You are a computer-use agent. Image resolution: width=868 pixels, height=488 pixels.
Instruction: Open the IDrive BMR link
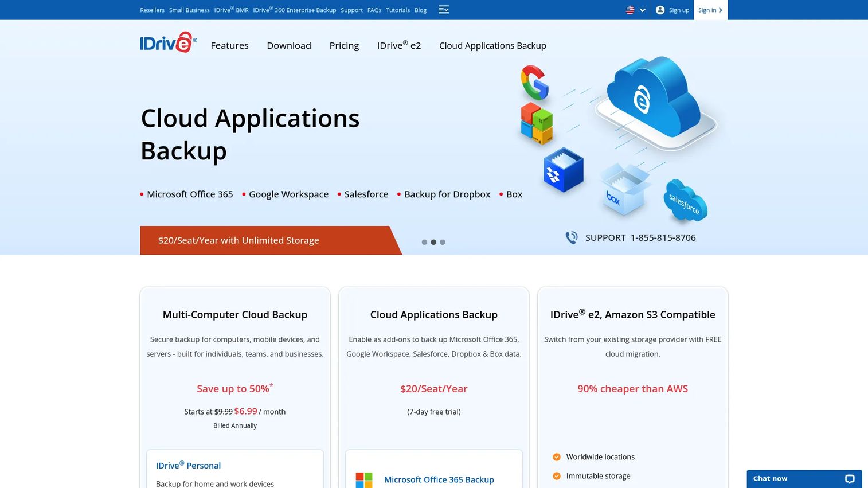point(232,10)
